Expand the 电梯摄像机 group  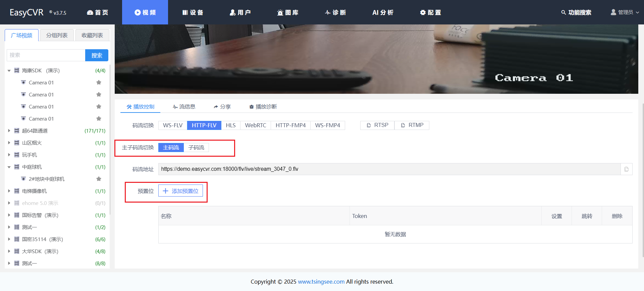point(9,191)
